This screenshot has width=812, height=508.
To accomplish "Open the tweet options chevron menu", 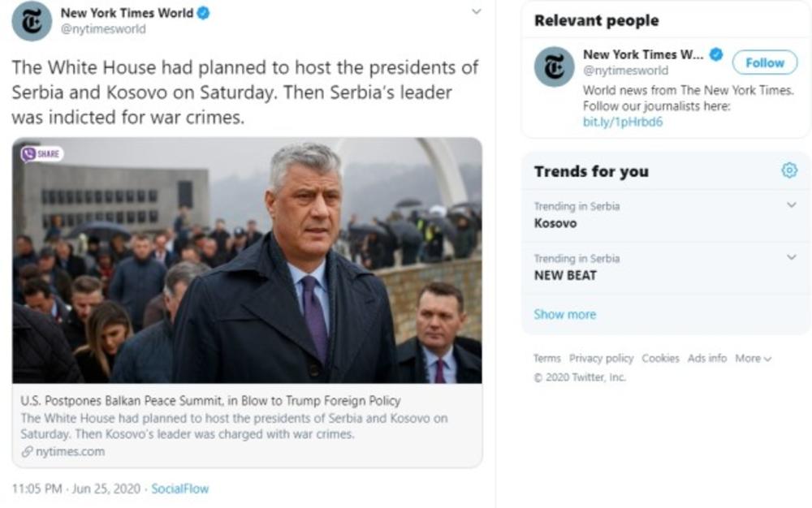I will [x=476, y=12].
